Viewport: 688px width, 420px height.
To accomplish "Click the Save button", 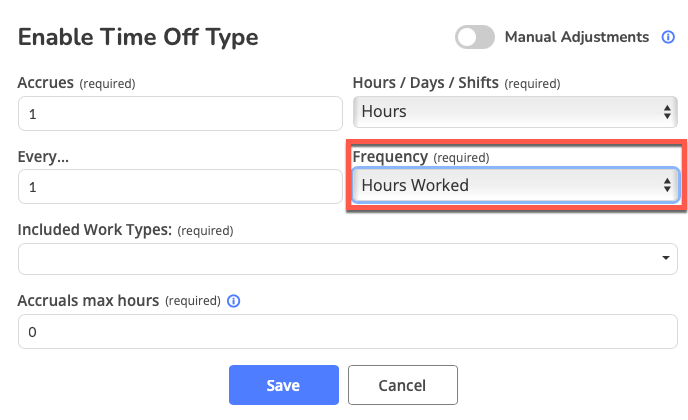I will point(283,386).
